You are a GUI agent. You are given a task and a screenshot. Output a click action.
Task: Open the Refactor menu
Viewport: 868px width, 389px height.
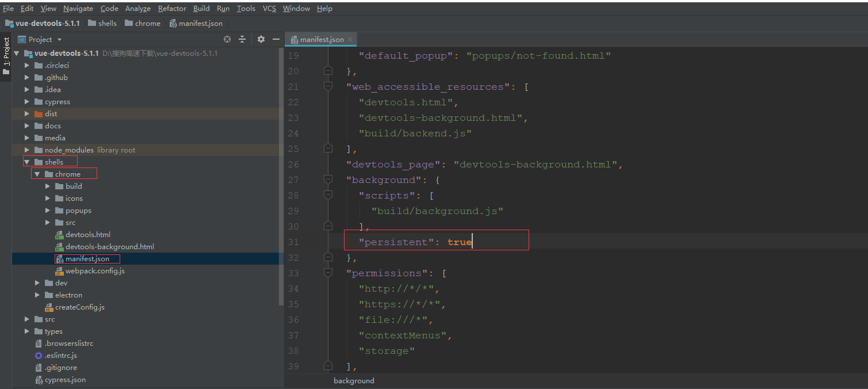click(172, 8)
